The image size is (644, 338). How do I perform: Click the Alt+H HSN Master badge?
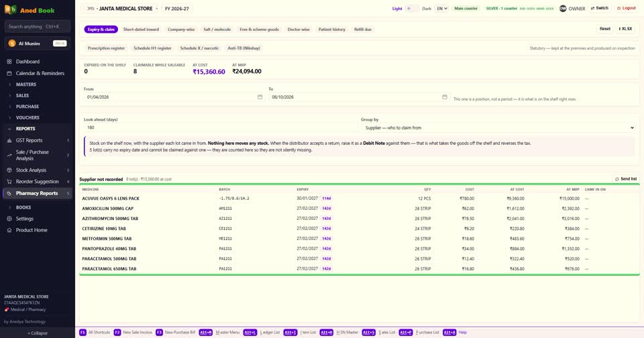[x=327, y=332]
